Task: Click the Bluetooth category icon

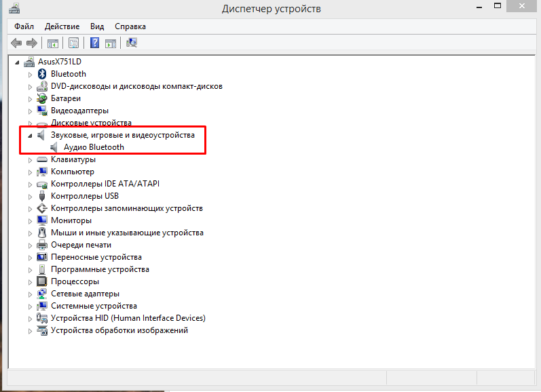Action: point(42,74)
